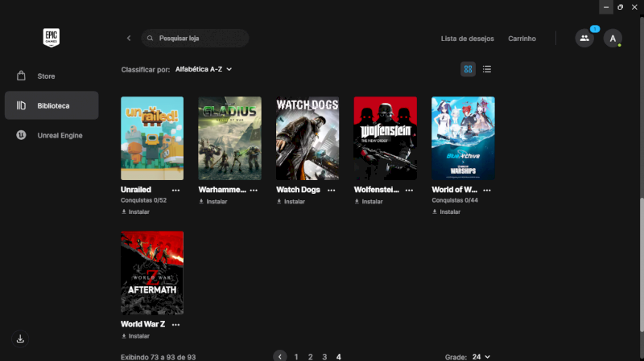Open the Grade 24 page size dropdown
Screen dimensions: 644x361
(481, 356)
